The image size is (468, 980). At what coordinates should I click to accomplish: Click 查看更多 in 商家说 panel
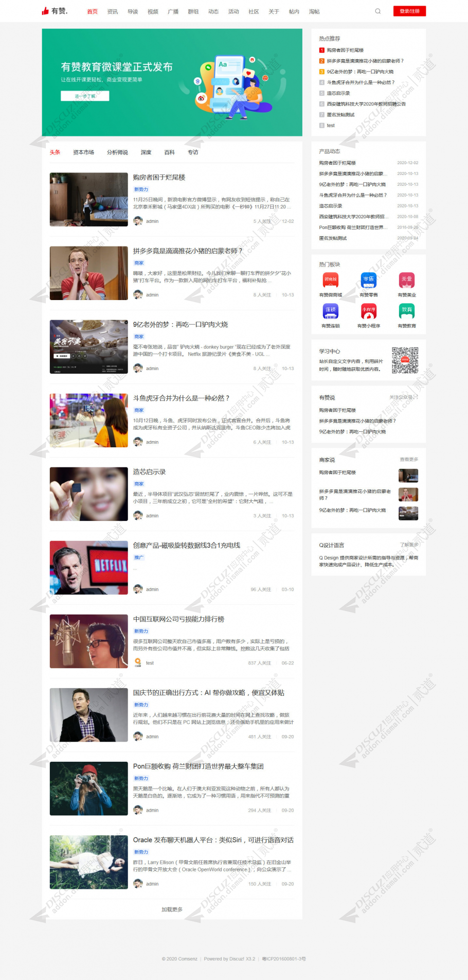[409, 459]
